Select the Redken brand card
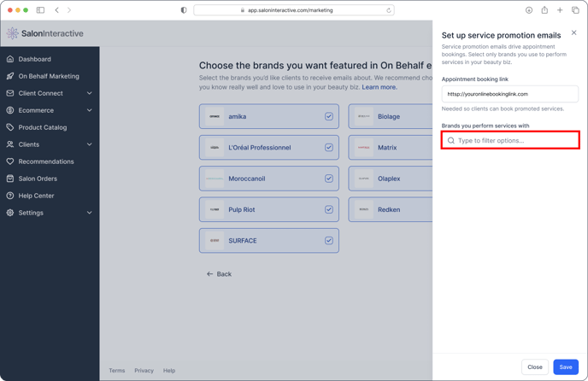This screenshot has width=588, height=381. (390, 209)
